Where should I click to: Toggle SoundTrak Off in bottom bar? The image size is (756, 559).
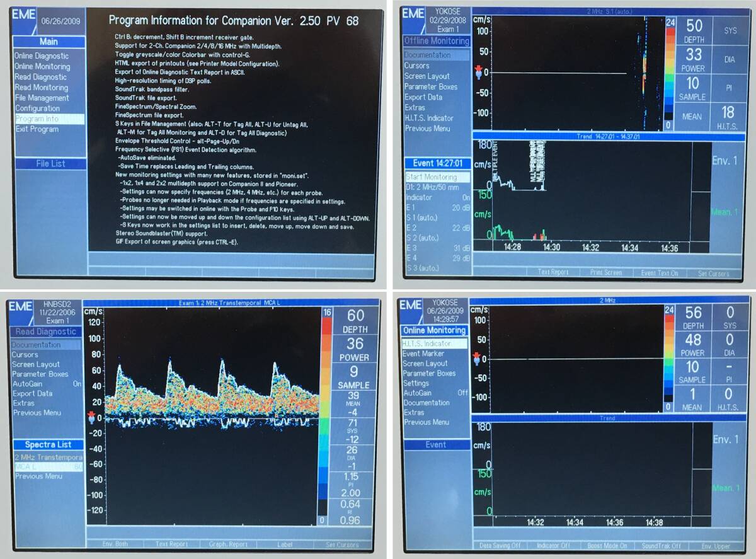[660, 546]
